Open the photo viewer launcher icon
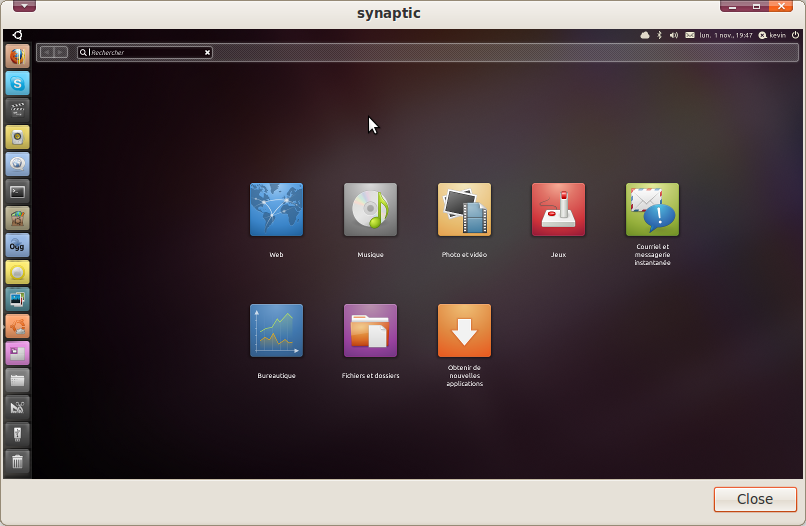Image resolution: width=806 pixels, height=526 pixels. pyautogui.click(x=17, y=299)
